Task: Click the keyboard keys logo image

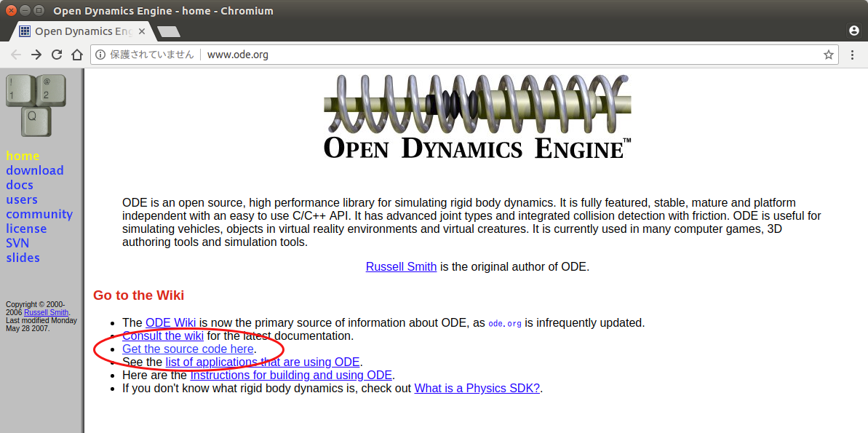Action: (x=35, y=106)
